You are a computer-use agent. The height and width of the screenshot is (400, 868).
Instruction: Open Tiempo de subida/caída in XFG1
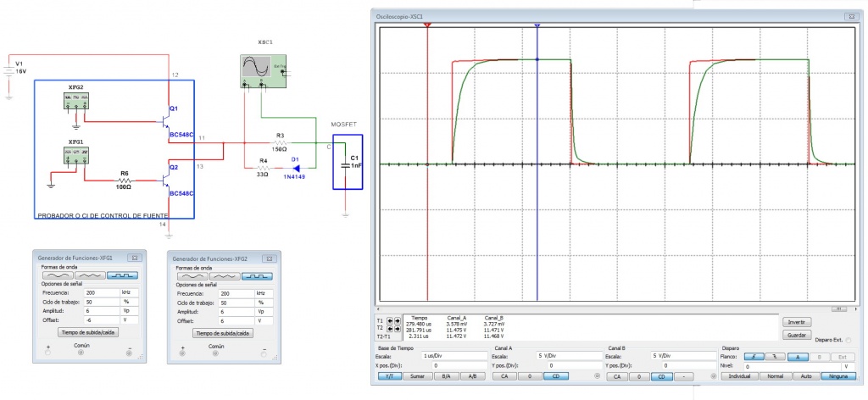click(x=81, y=333)
